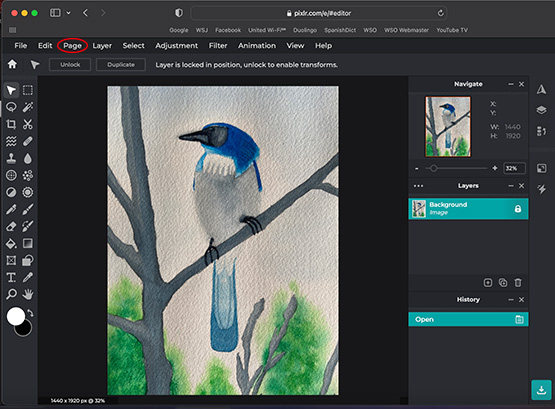Duplicate the selected layer icon

[x=503, y=282]
